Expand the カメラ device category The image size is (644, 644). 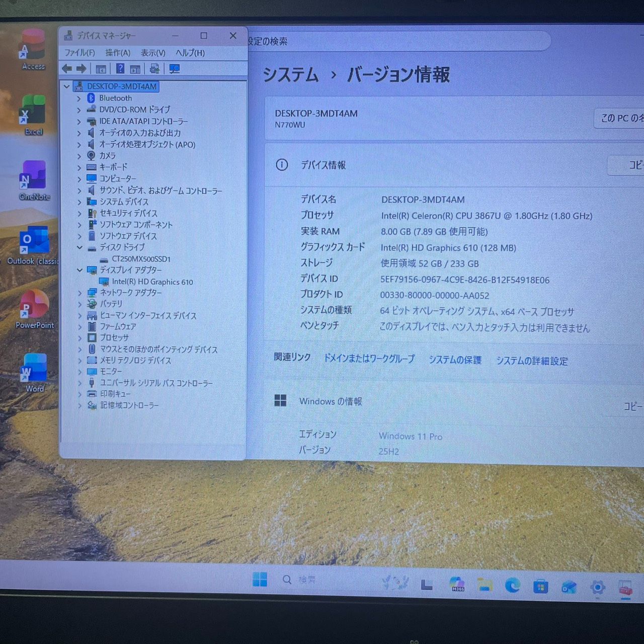(79, 156)
